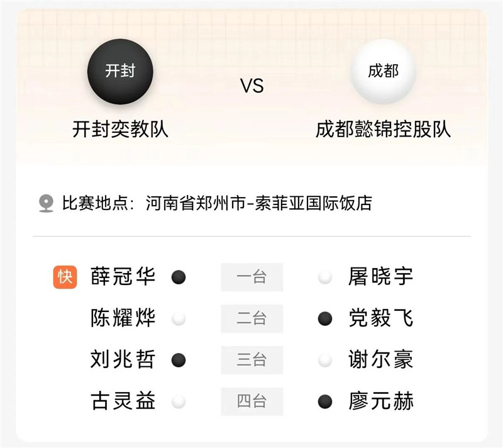Click the black 开封 team stone logo
The width and height of the screenshot is (503, 448).
click(x=120, y=71)
